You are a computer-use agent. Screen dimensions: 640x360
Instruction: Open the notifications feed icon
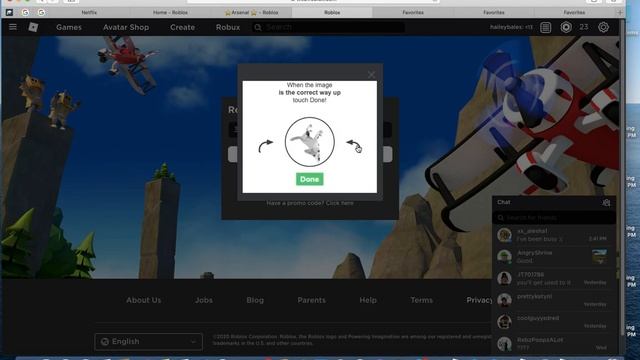(x=545, y=27)
